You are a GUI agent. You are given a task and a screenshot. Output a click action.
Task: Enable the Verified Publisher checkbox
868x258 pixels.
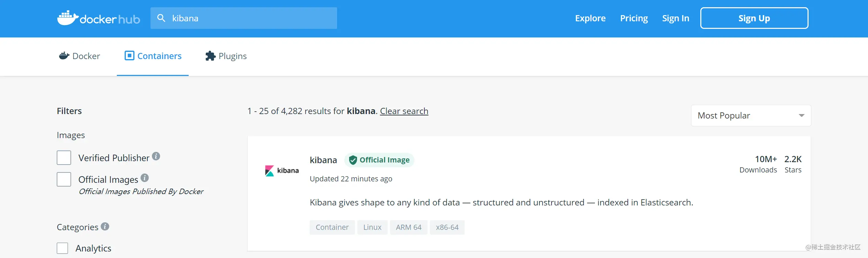64,158
